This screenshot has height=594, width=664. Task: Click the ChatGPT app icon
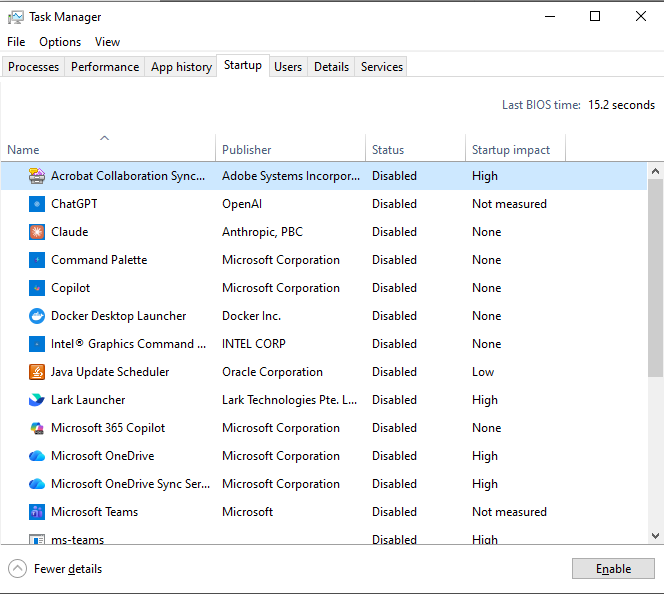[37, 204]
